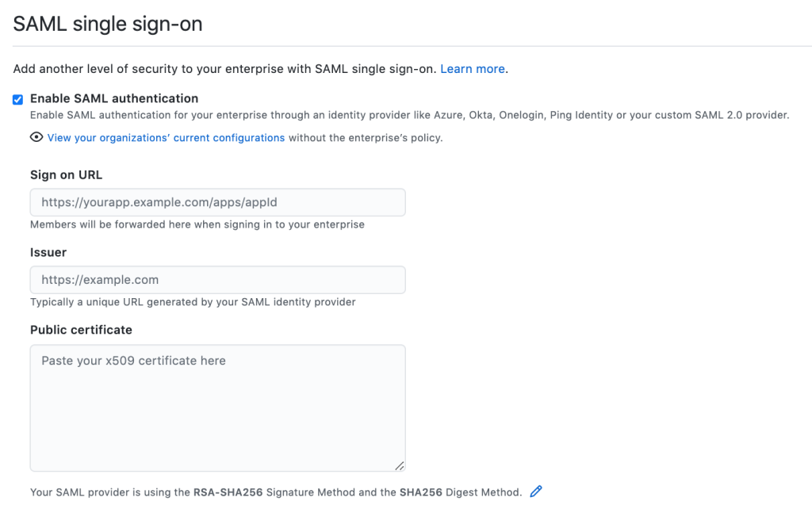Open the Learn more link
This screenshot has width=812, height=505.
pos(473,69)
